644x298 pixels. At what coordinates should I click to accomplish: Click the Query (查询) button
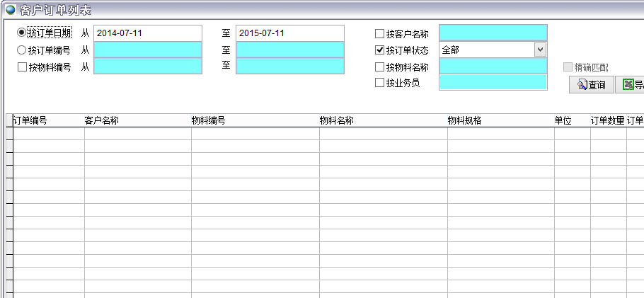[x=591, y=85]
